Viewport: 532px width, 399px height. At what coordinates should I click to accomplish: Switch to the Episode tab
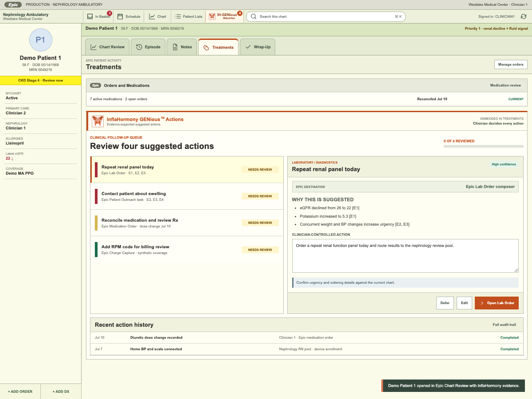pyautogui.click(x=148, y=47)
